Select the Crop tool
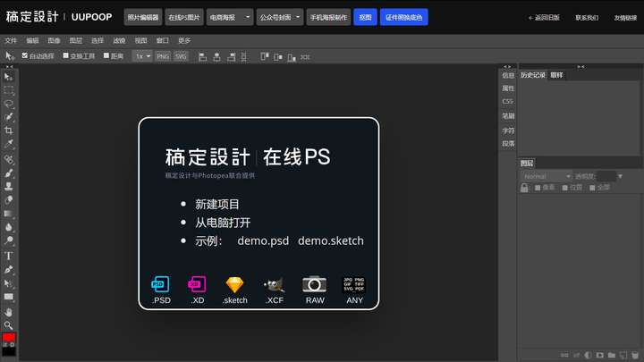Image resolution: width=644 pixels, height=362 pixels. [8, 130]
